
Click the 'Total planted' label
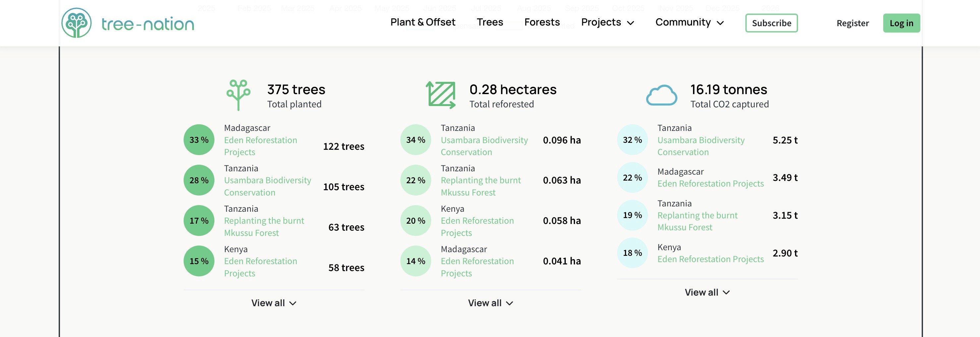point(294,104)
